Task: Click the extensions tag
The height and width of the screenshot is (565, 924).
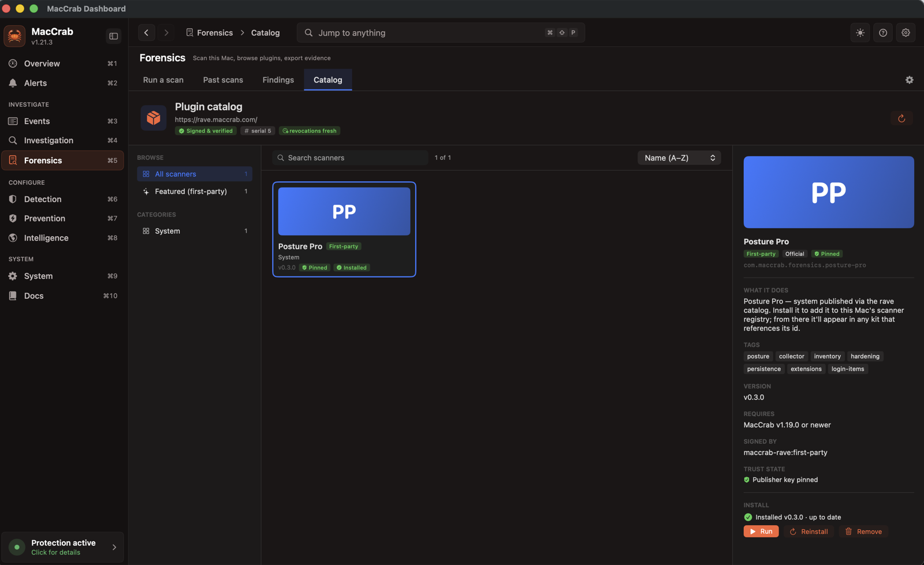Action: pyautogui.click(x=806, y=369)
